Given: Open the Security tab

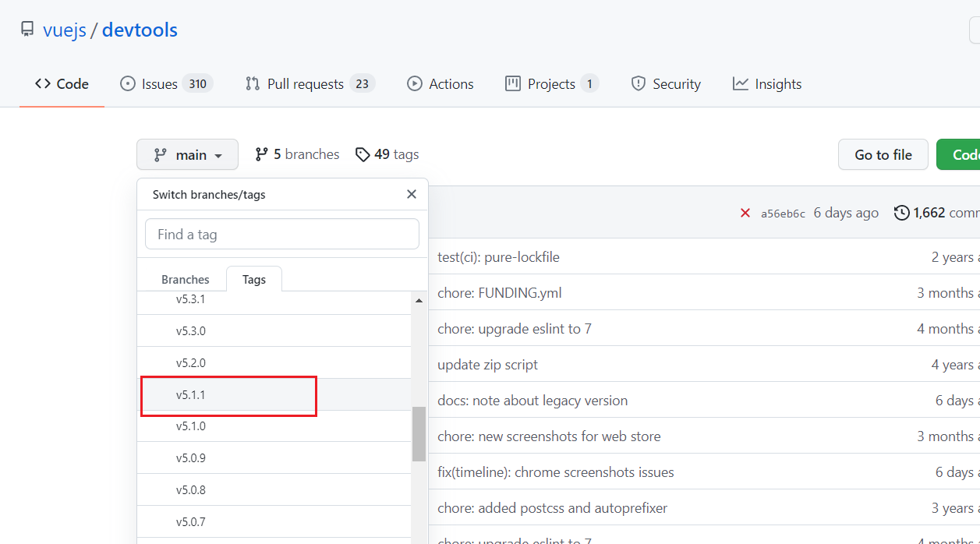Looking at the screenshot, I should click(x=665, y=84).
